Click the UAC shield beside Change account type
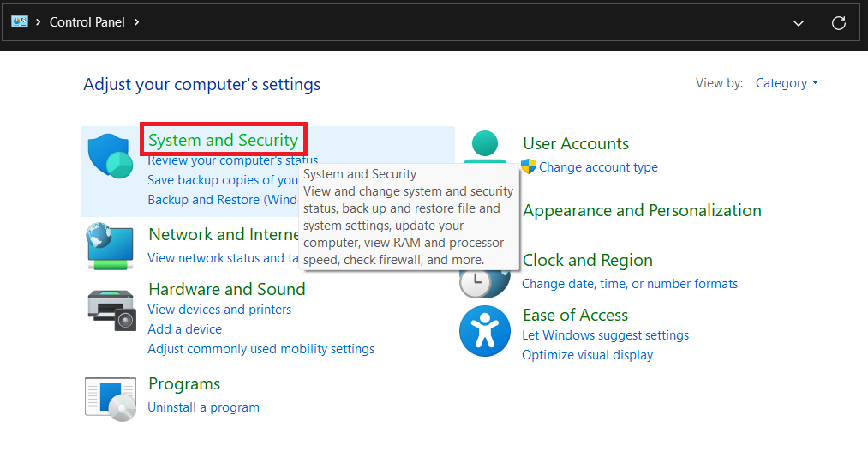868x476 pixels. 529,166
